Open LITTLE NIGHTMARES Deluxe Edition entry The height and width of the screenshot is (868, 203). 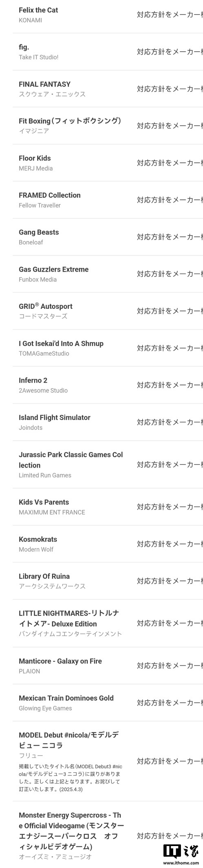click(x=108, y=623)
